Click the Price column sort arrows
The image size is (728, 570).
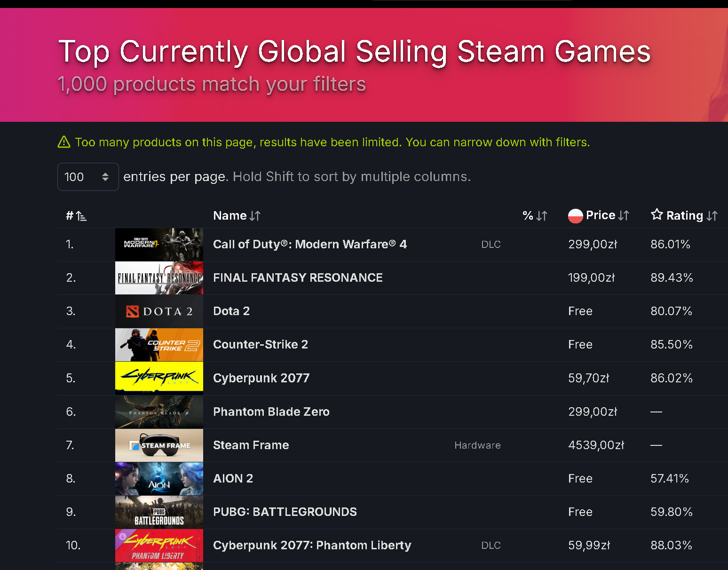(624, 215)
